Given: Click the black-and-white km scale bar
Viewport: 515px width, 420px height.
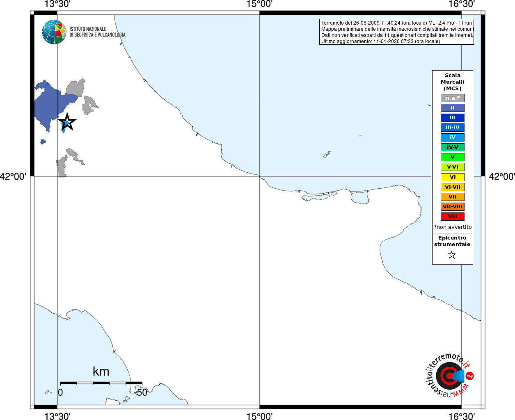Looking at the screenshot, I should pyautogui.click(x=101, y=383).
